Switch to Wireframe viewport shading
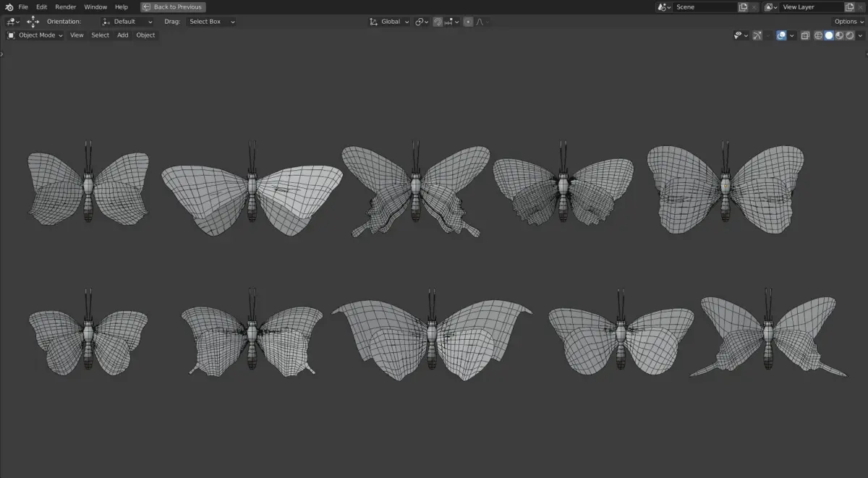The height and width of the screenshot is (478, 868). click(x=819, y=35)
